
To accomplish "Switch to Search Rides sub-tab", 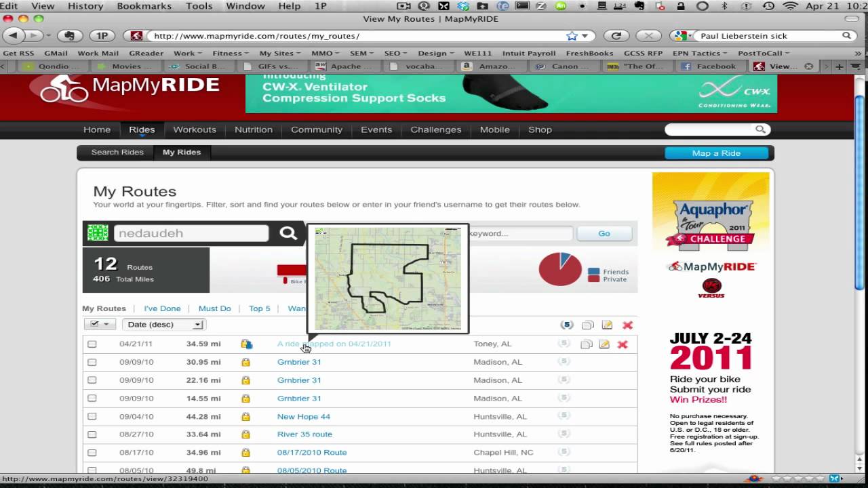I will (117, 152).
